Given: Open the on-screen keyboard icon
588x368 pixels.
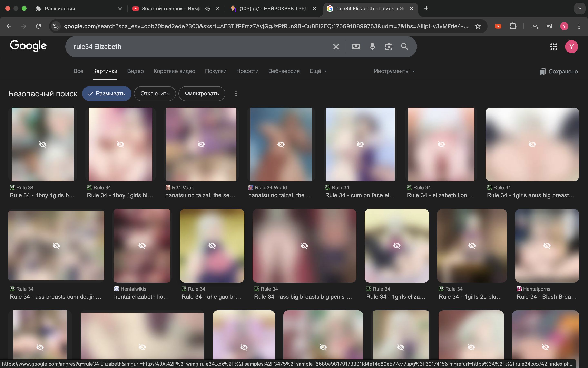Looking at the screenshot, I should coord(356,46).
